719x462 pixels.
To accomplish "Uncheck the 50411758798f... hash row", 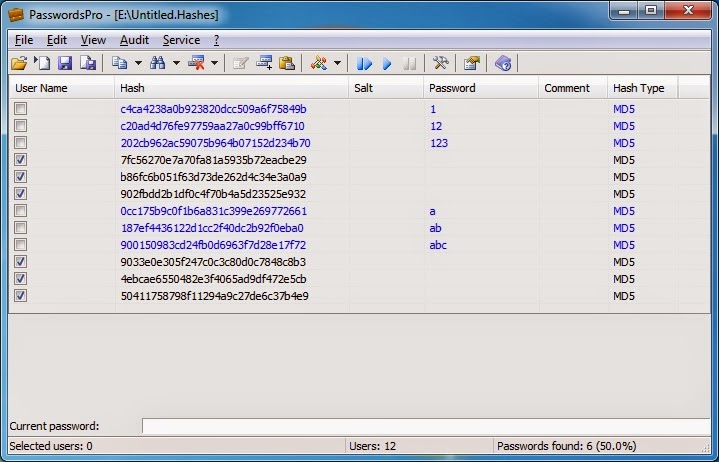I will [x=20, y=295].
